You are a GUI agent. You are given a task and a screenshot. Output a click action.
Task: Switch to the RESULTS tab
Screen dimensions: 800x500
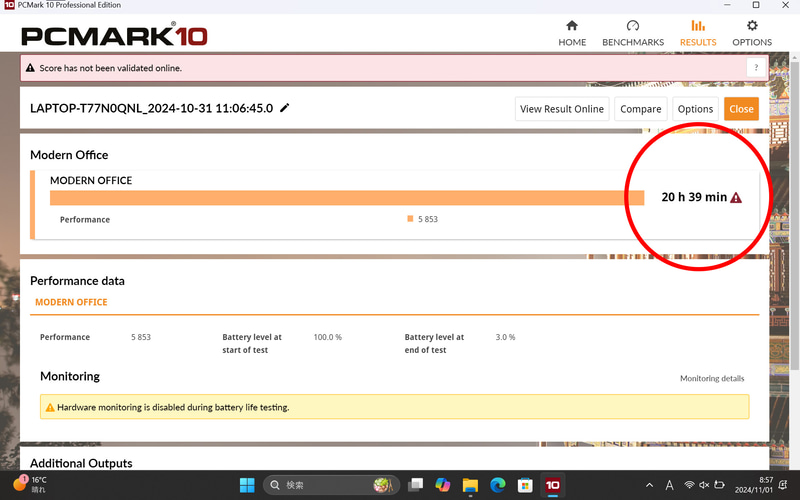click(x=698, y=34)
